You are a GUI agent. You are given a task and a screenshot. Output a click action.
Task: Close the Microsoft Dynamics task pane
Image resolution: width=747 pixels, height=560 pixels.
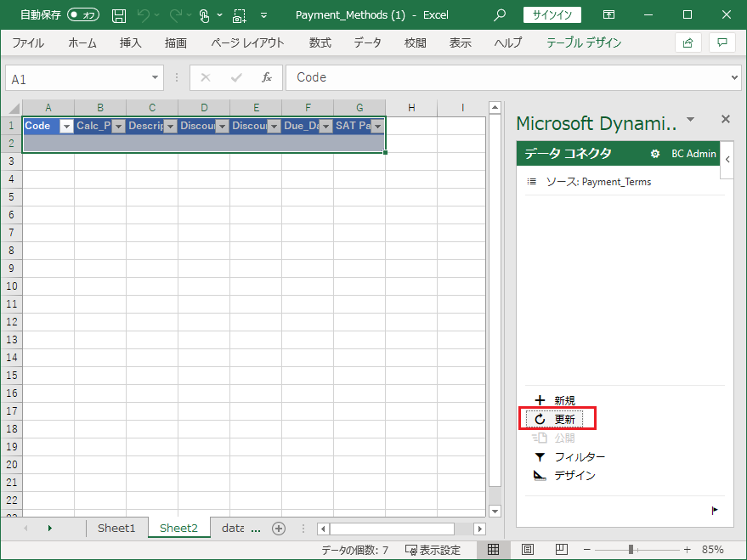725,119
